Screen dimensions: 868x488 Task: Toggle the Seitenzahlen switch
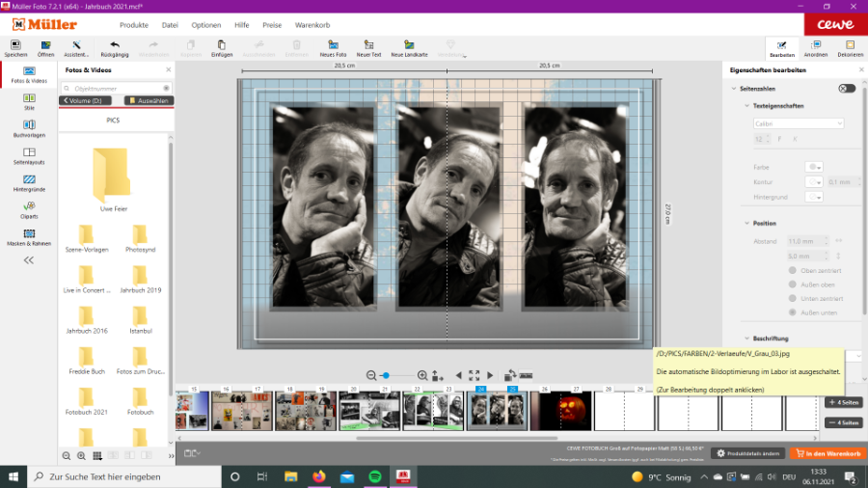click(x=846, y=89)
